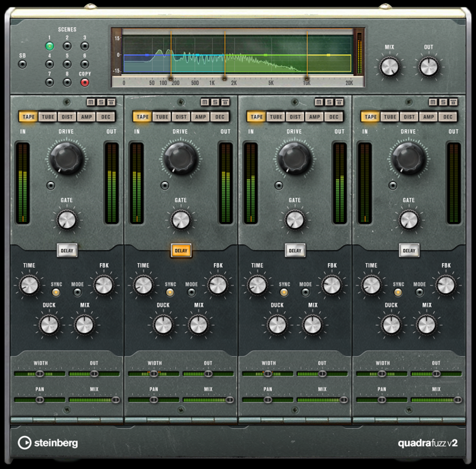Bypass the second band using its bypass icon
Viewport: 476px width, 469px height.
click(x=225, y=102)
